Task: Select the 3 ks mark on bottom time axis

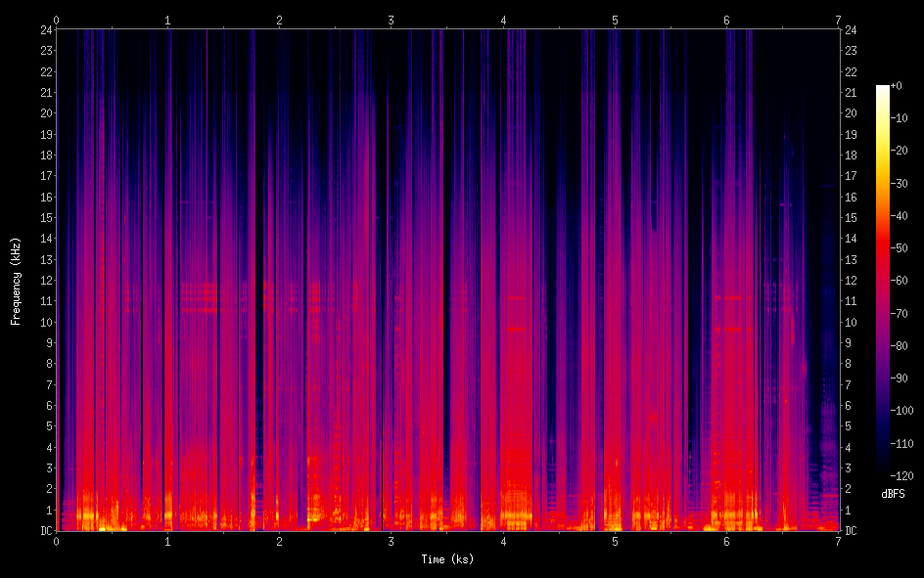Action: [x=392, y=541]
